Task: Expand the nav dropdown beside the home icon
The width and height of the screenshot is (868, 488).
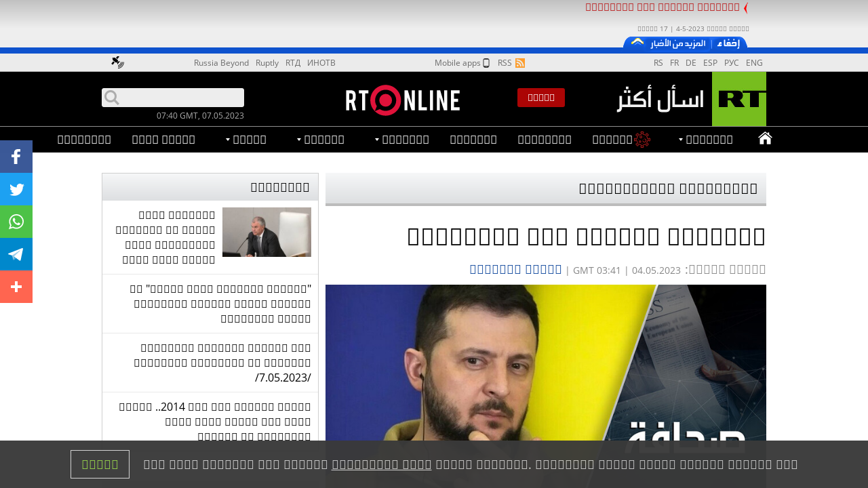Action: pyautogui.click(x=681, y=140)
